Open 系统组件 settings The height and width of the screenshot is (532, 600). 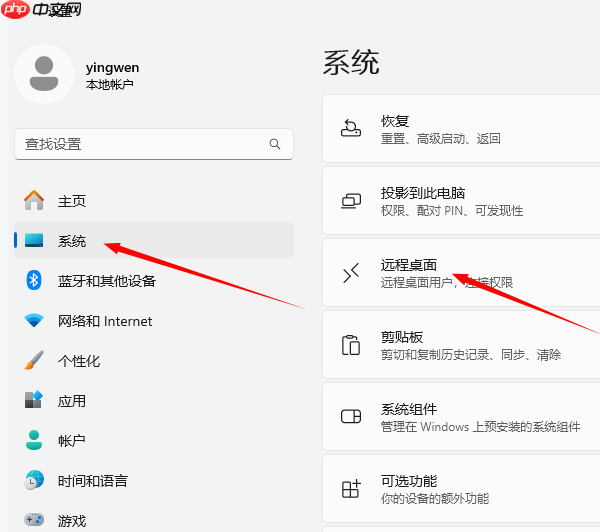pos(461,416)
